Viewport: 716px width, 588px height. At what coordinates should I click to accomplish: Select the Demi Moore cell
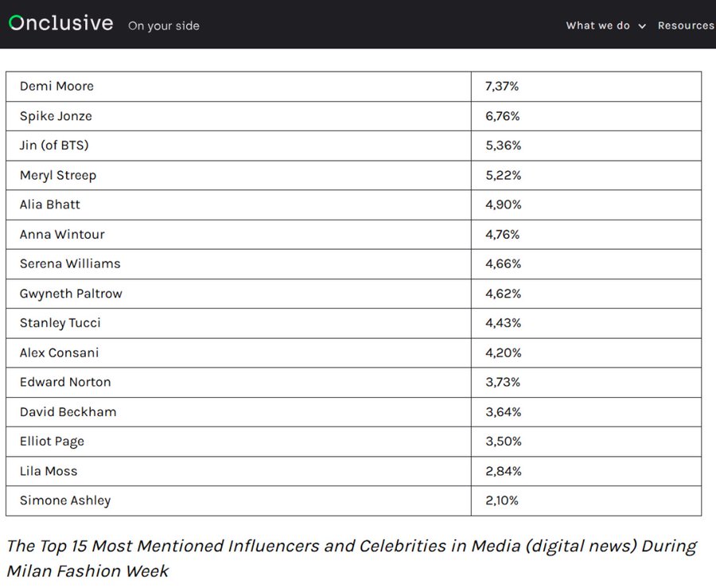click(56, 86)
